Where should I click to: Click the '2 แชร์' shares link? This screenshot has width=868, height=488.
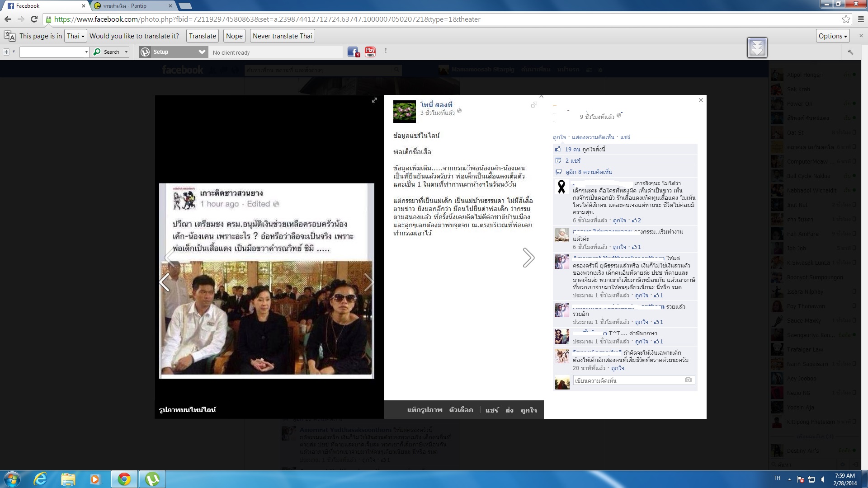tap(573, 160)
